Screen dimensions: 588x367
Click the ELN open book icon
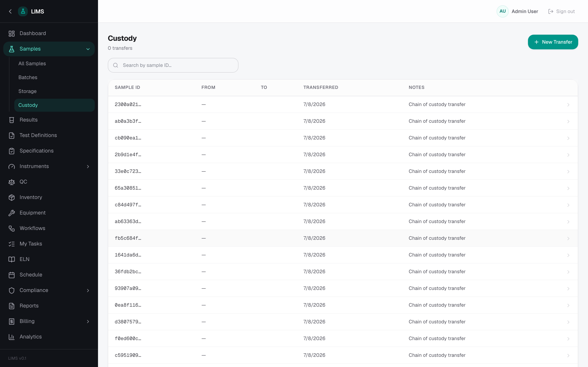coord(12,260)
